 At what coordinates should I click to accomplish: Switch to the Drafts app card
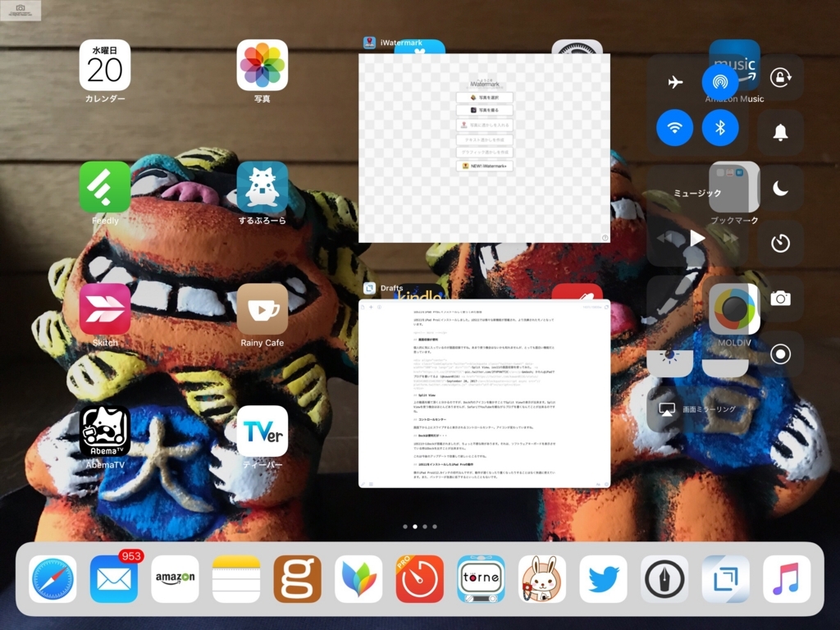pos(484,393)
